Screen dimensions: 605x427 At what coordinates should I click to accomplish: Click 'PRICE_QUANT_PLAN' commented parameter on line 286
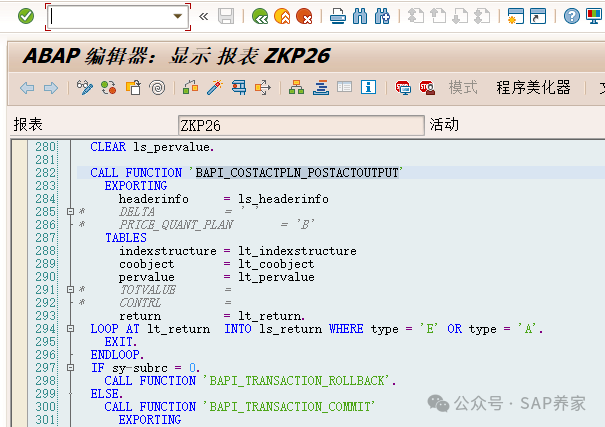point(176,224)
